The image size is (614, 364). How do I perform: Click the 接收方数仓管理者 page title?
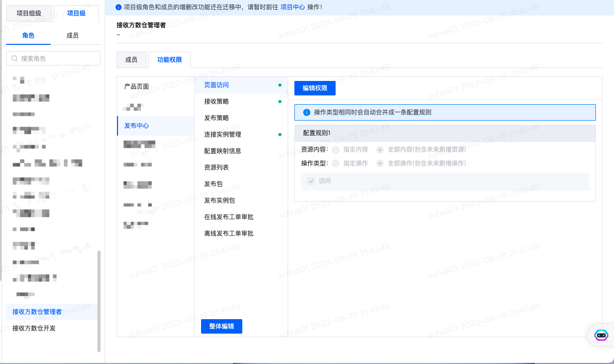coord(141,25)
